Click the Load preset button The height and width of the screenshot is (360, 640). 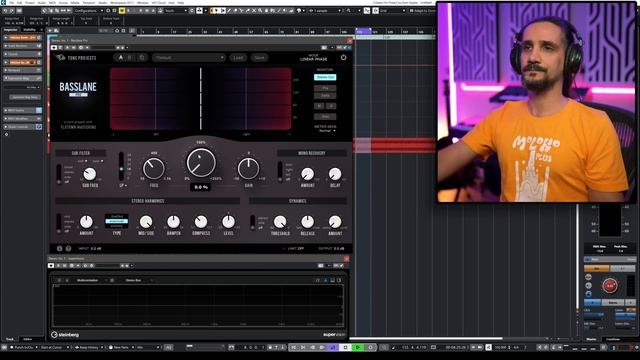tap(238, 58)
